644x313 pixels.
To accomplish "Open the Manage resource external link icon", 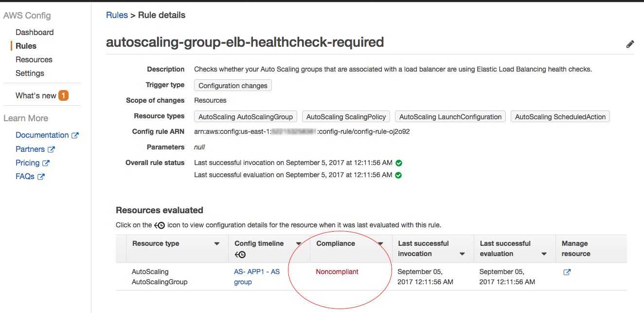I will coord(567,272).
